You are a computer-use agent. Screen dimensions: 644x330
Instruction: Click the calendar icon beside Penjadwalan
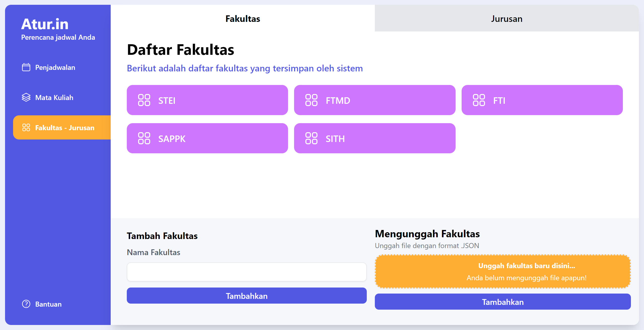(26, 67)
